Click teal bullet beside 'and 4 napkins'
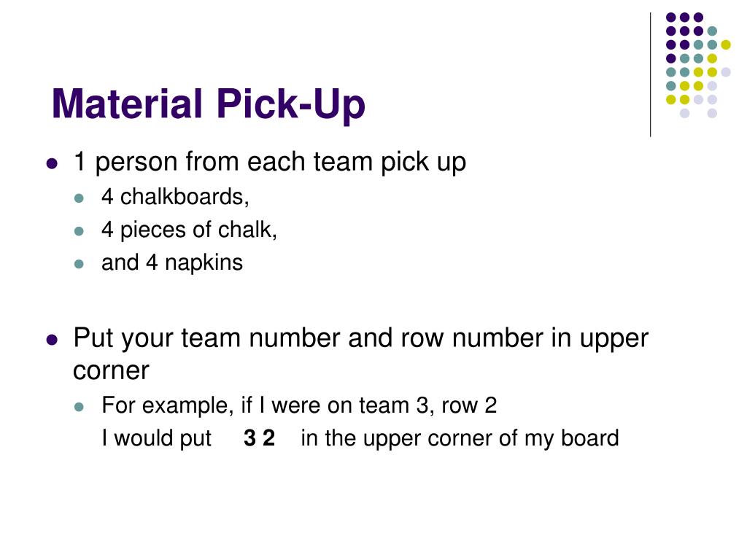Viewport: 747px width, 560px height. [x=79, y=264]
